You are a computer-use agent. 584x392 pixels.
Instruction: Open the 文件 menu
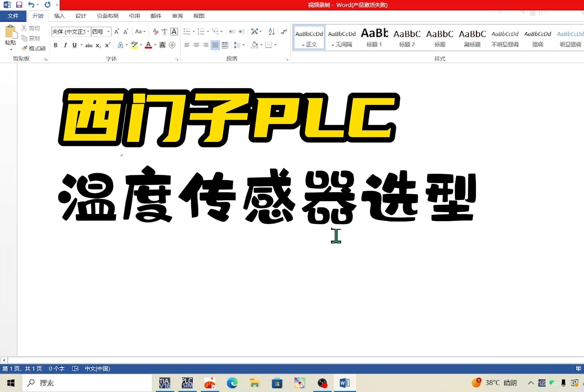click(13, 16)
